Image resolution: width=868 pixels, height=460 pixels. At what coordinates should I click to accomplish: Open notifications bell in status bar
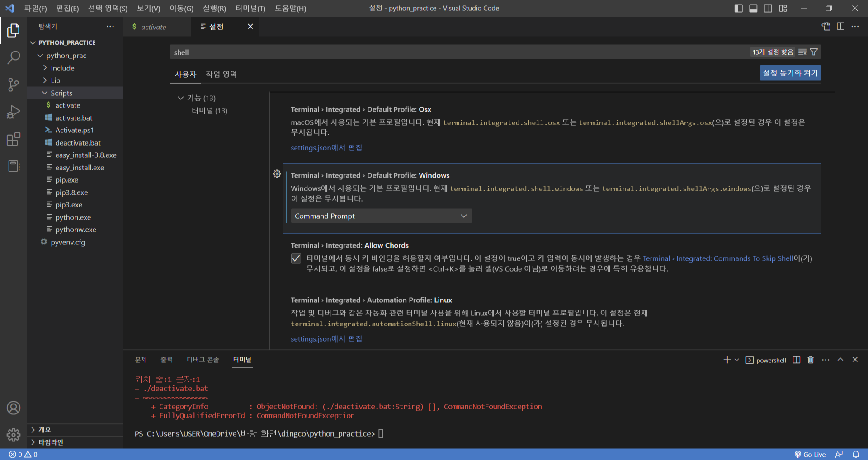pos(856,455)
